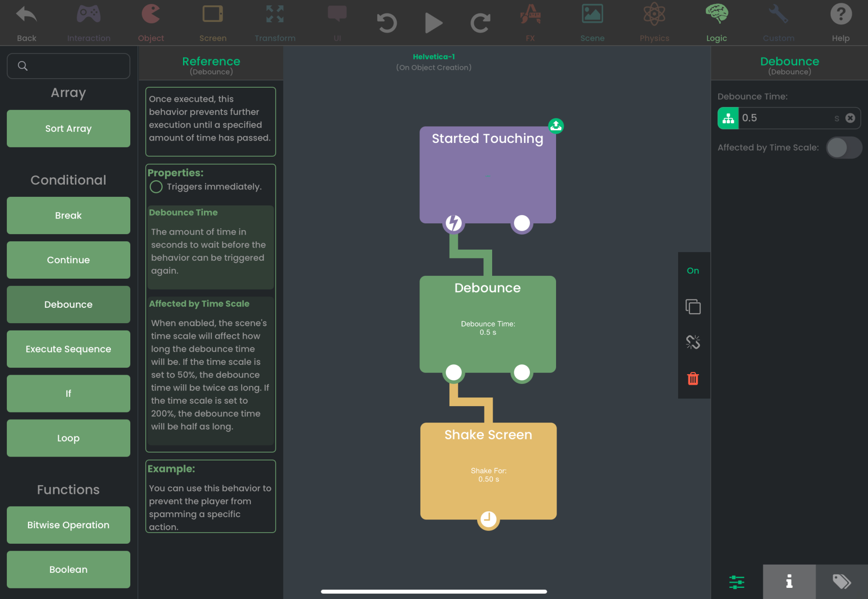Click the Execute Sequence behavior button

click(68, 349)
